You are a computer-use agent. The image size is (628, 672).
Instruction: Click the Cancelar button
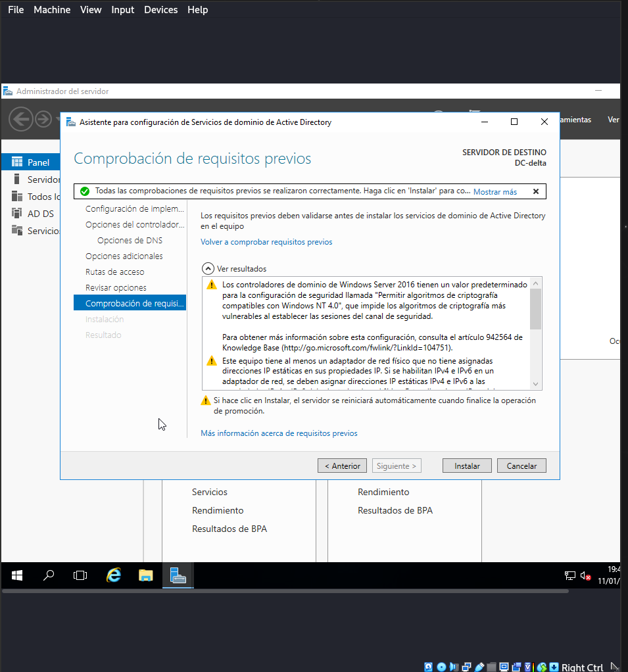(521, 466)
